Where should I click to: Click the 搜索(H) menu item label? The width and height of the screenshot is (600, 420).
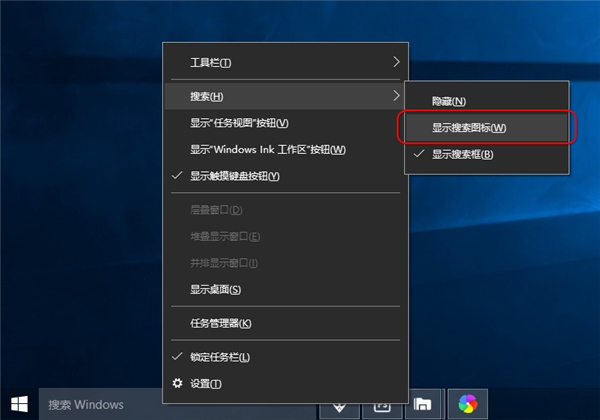(206, 95)
